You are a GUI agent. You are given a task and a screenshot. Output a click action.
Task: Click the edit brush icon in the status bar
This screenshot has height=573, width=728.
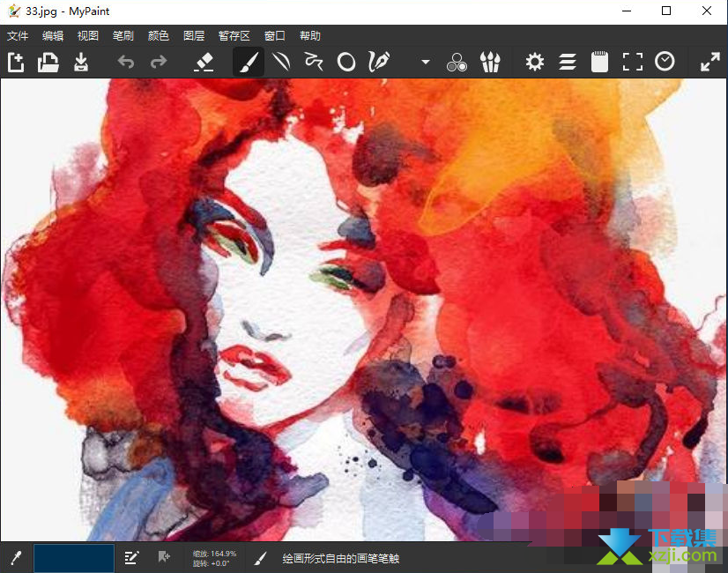coord(132,557)
